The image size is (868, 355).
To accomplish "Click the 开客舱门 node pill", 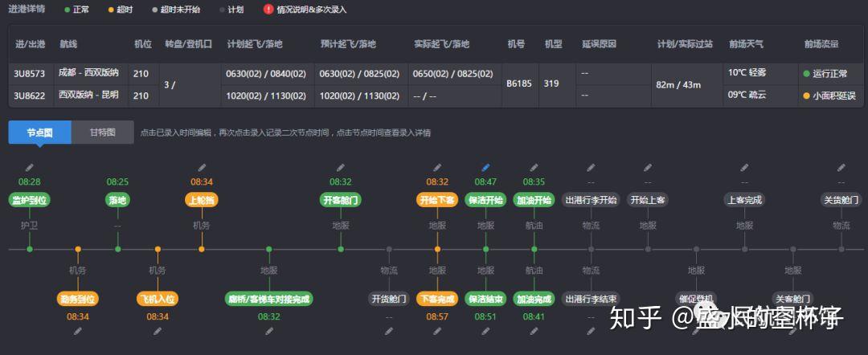I will pyautogui.click(x=341, y=200).
